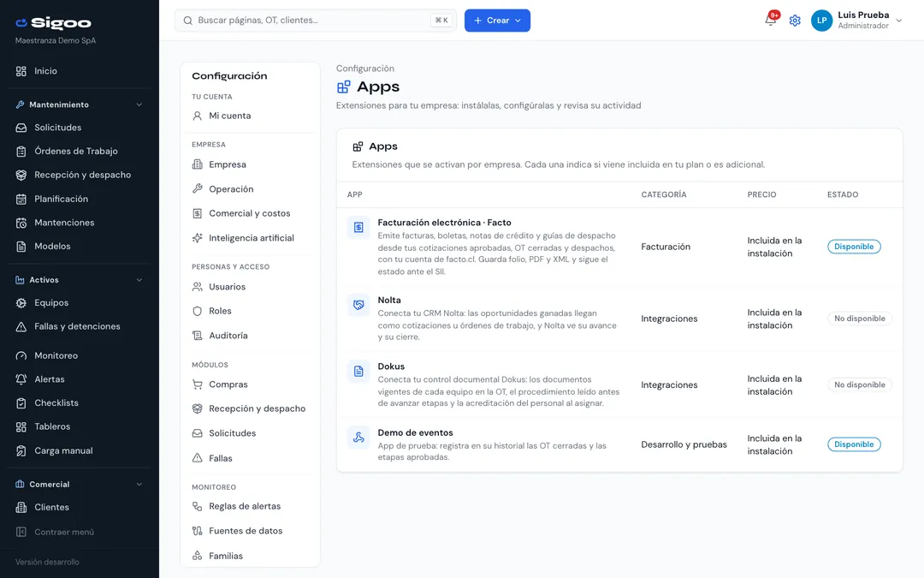Viewport: 924px width, 578px height.
Task: Click the Checklists clipboard icon
Action: pyautogui.click(x=21, y=403)
